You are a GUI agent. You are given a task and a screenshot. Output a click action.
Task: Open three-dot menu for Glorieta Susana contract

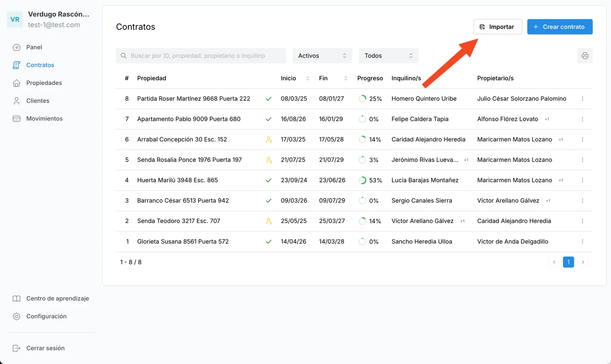(x=582, y=241)
